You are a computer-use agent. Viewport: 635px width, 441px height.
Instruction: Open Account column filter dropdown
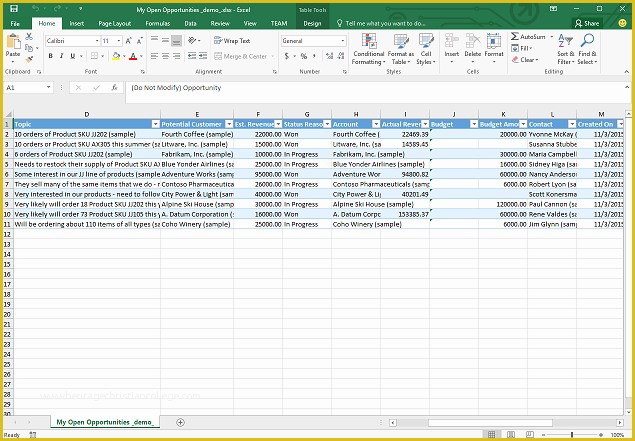click(x=376, y=124)
